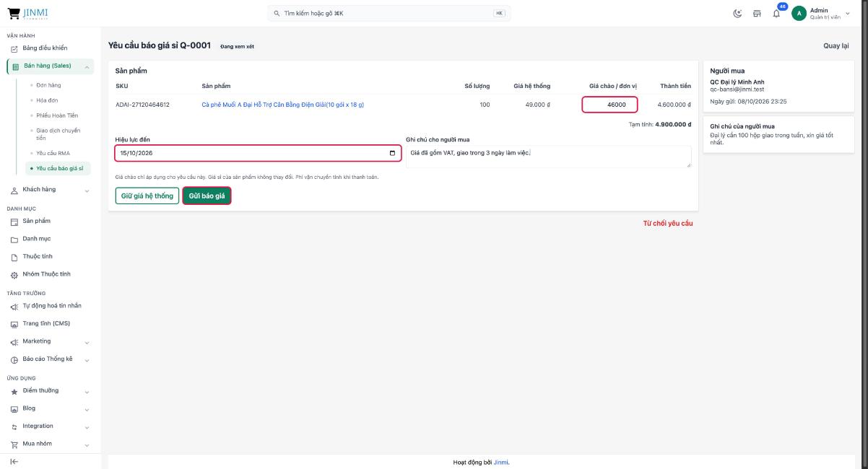Expand the Khách hàng section
Screen dimensions: 868x469
pyautogui.click(x=87, y=190)
